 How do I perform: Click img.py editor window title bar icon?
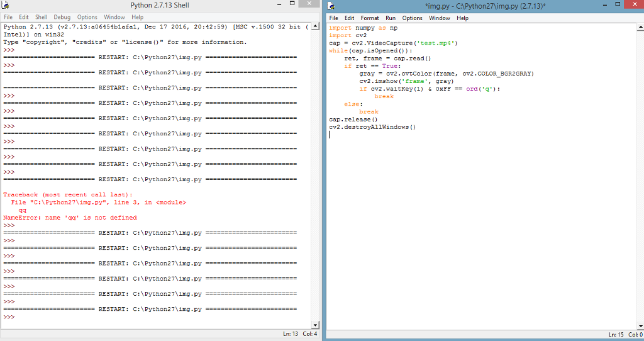331,6
